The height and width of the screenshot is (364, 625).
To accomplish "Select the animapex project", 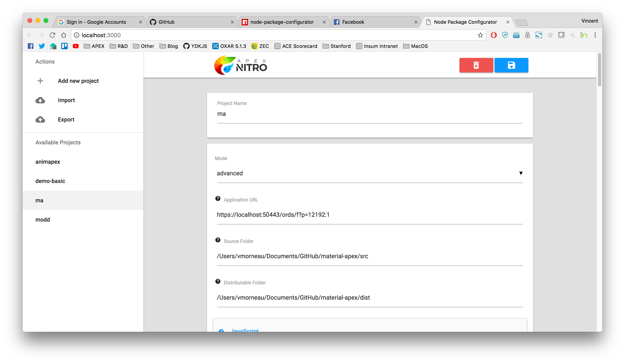I will point(48,162).
